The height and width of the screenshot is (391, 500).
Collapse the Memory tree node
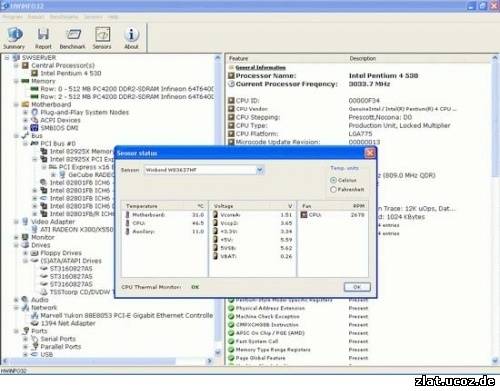[16, 81]
